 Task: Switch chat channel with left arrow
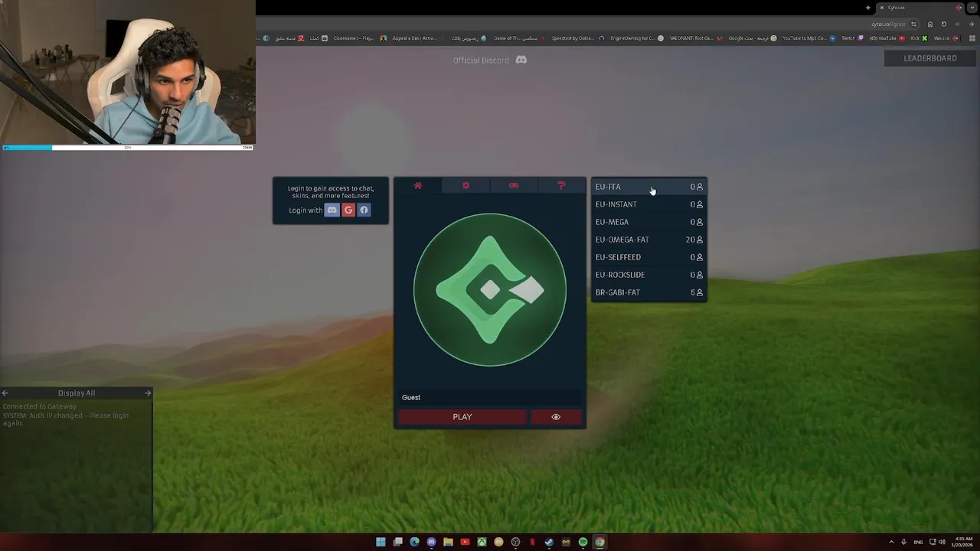tap(5, 393)
